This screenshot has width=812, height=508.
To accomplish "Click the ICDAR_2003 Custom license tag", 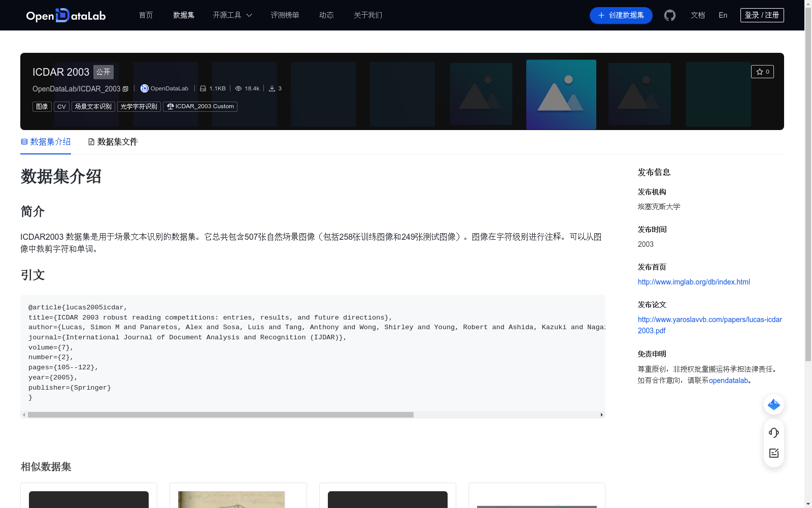I will tap(200, 107).
